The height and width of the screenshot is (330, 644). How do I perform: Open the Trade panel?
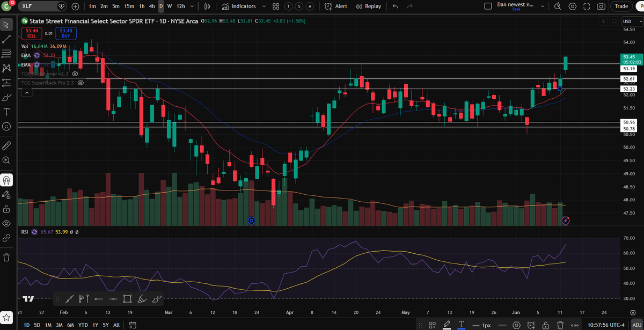(x=621, y=6)
